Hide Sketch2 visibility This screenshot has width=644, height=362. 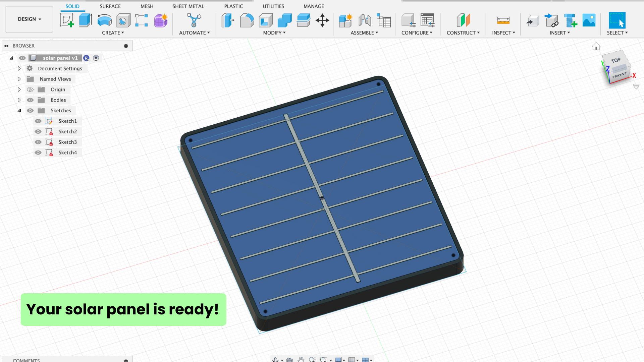coord(38,131)
